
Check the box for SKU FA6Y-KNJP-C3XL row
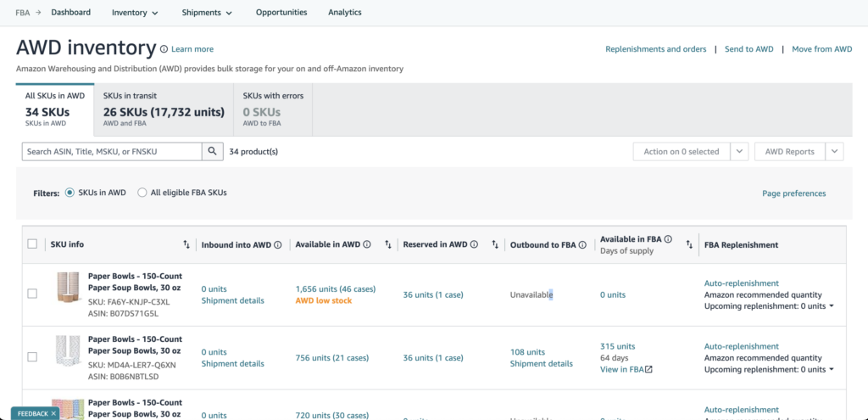tap(32, 294)
